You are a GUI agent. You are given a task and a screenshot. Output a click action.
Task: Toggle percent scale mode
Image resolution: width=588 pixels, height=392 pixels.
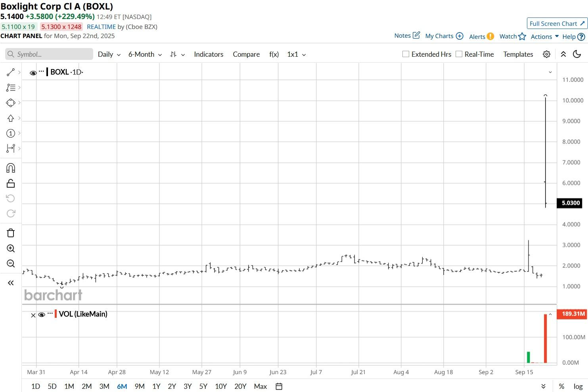[x=561, y=386]
